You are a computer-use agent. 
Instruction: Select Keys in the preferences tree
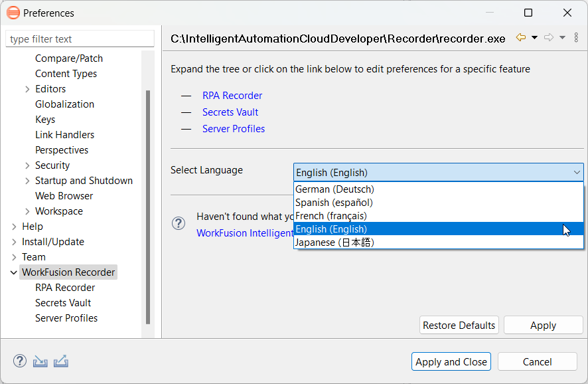[45, 120]
